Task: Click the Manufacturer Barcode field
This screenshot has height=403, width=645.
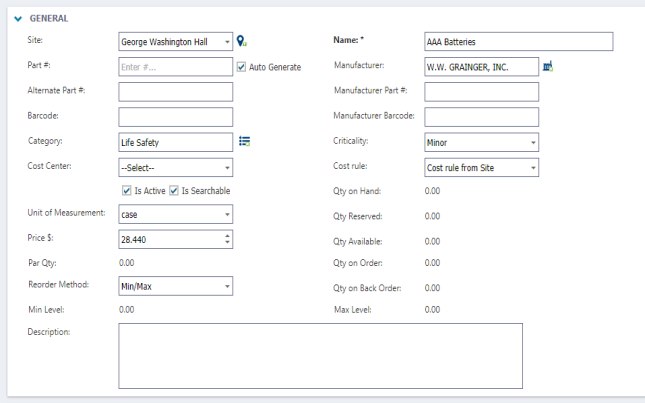Action: click(x=481, y=117)
